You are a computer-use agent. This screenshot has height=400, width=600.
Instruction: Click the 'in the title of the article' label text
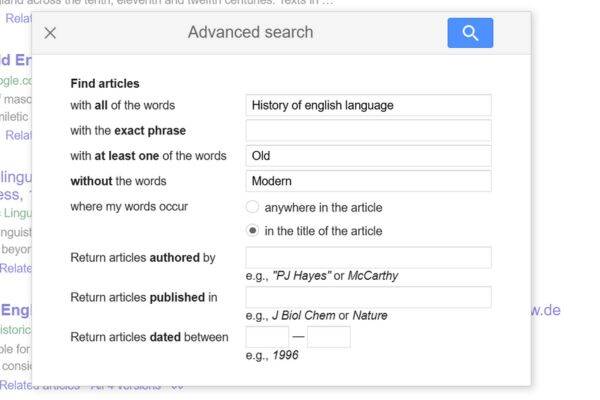tap(323, 231)
